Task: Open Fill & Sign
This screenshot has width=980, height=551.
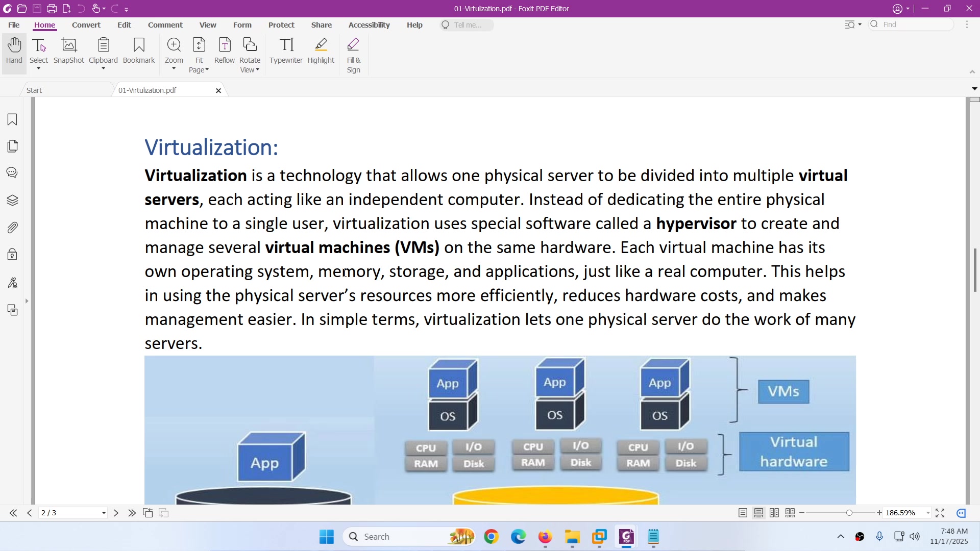Action: click(x=354, y=55)
